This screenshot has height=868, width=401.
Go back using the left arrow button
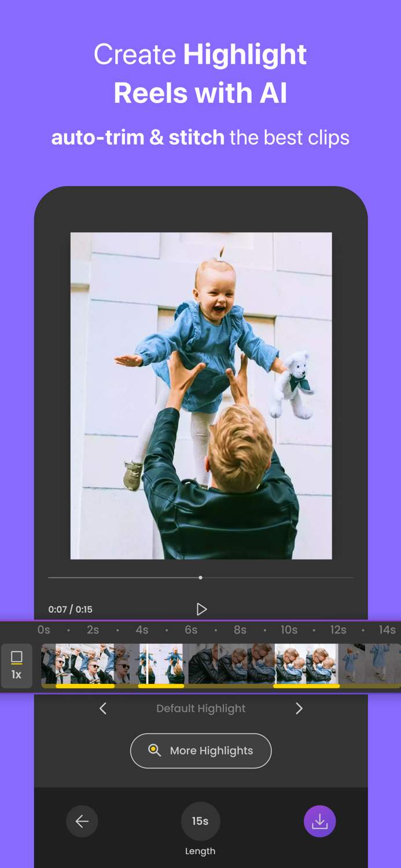[x=82, y=821]
